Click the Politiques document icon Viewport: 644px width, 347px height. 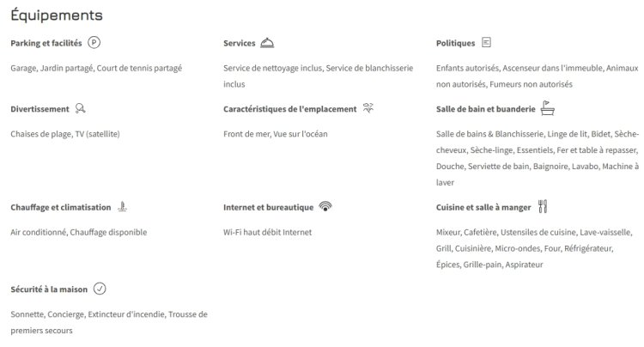(486, 42)
